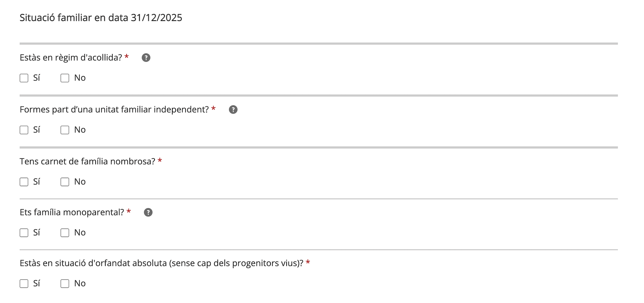Screen dimensions: 644x303
Task: Click the 'Situació familiar en data 31/12/2025' heading
Action: click(101, 18)
